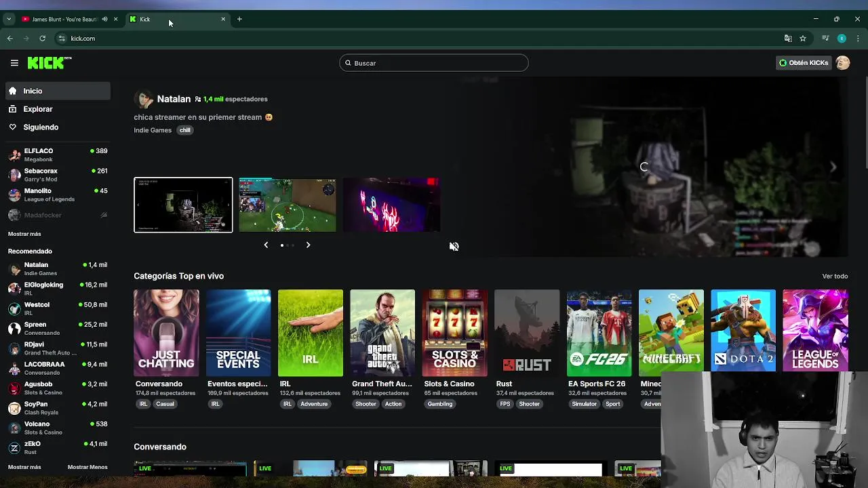Click the Obtén KICKs button
This screenshot has height=488, width=868.
(804, 63)
